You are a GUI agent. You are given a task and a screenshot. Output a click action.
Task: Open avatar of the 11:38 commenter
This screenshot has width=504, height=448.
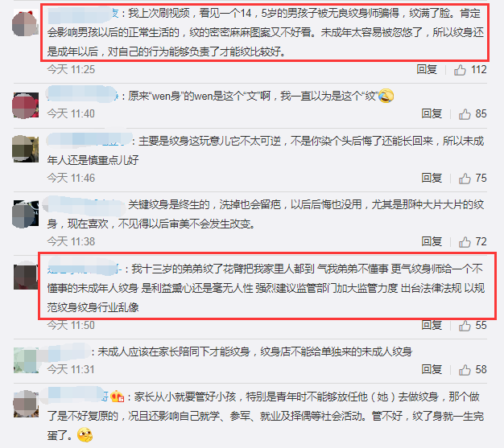[26, 214]
